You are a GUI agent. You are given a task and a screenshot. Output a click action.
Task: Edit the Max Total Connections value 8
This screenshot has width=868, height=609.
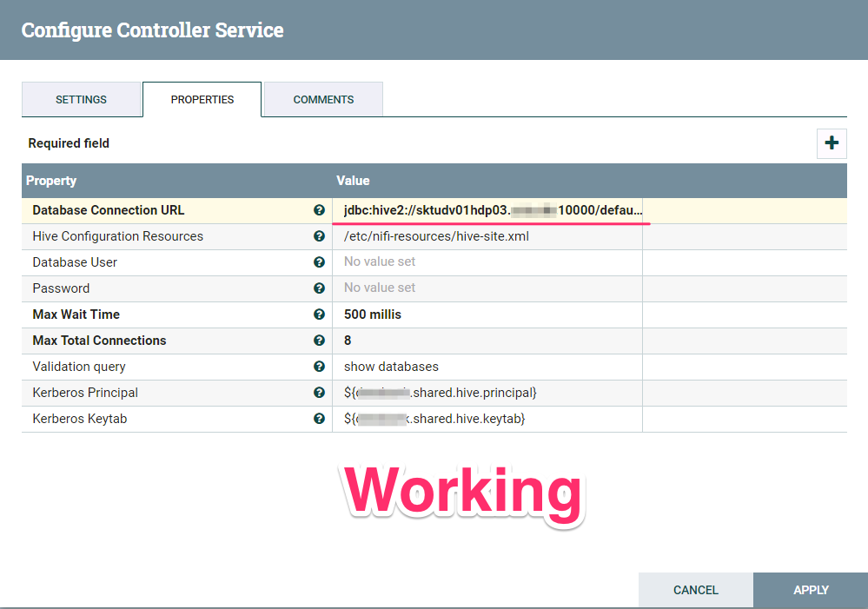(x=487, y=341)
